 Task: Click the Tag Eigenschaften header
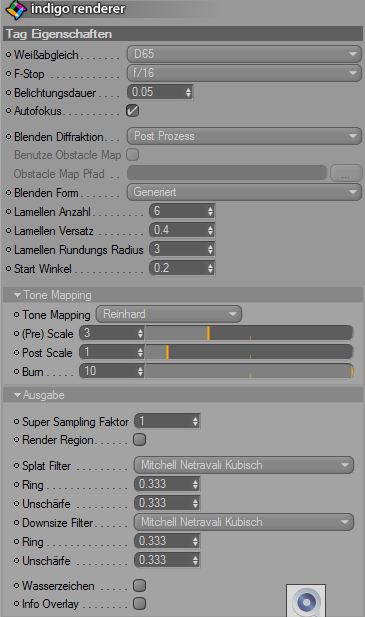pyautogui.click(x=183, y=34)
